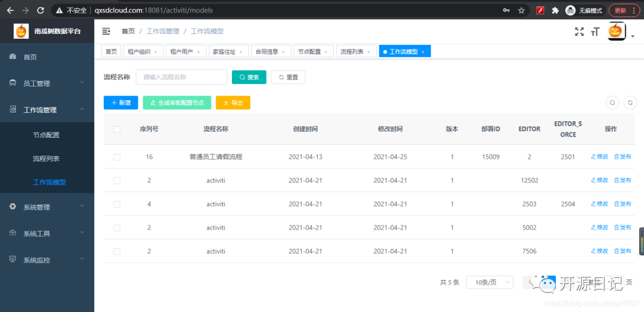
Task: Click the 重置 button
Action: (288, 77)
